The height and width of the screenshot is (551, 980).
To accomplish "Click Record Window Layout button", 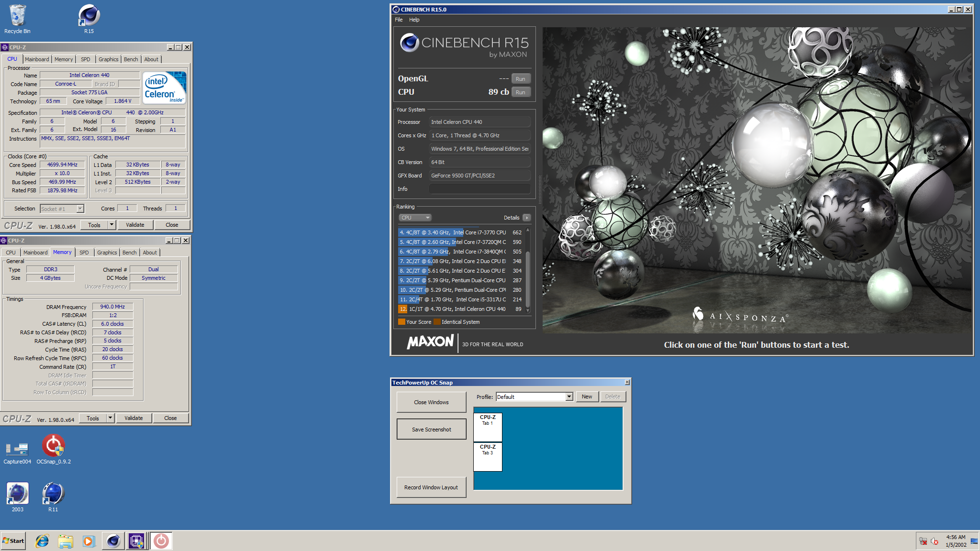I will tap(431, 487).
